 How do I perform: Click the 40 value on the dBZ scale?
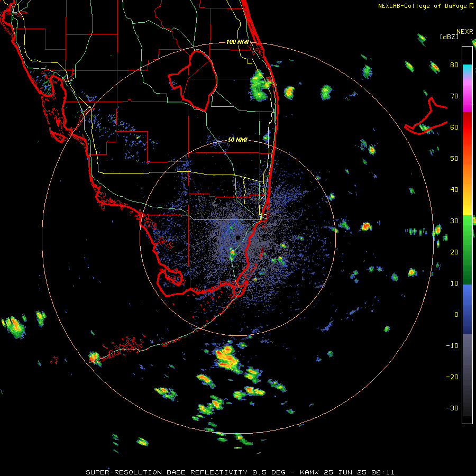[x=454, y=190]
